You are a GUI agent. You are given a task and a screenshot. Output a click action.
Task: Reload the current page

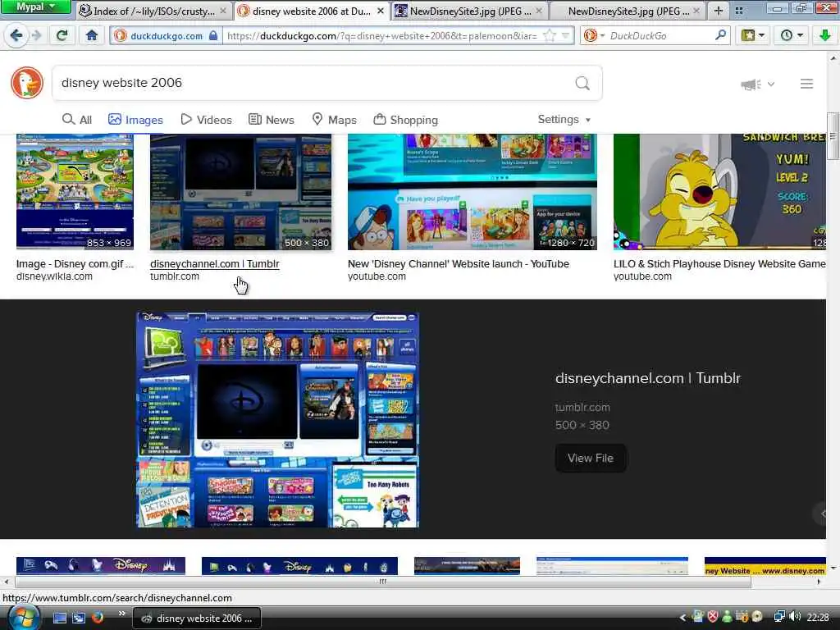(x=62, y=35)
